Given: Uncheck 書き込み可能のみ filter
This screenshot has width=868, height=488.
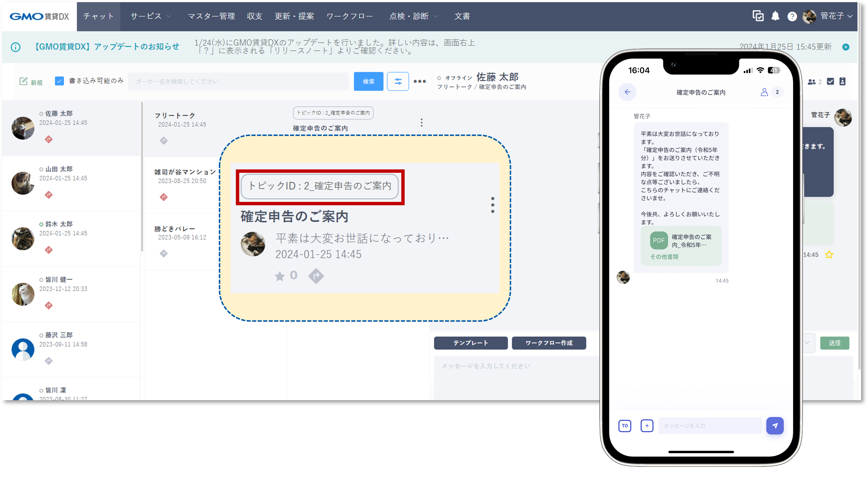Looking at the screenshot, I should click(59, 81).
